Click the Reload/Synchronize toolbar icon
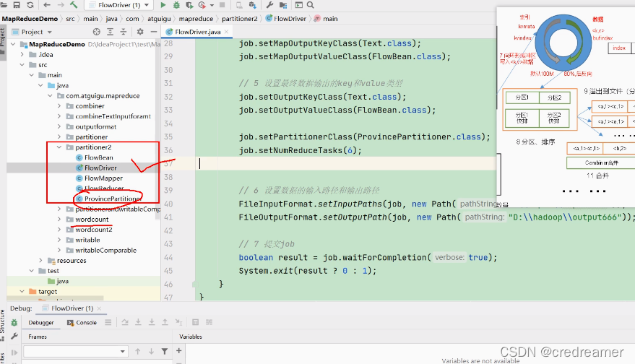Viewport: 635px width, 364px height. click(x=30, y=5)
